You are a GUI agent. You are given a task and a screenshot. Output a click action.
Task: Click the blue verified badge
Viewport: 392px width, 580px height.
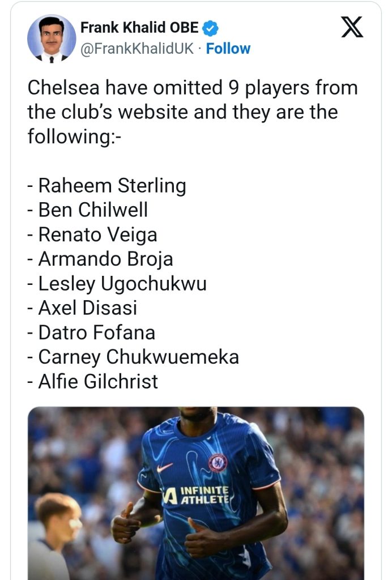[x=209, y=27]
